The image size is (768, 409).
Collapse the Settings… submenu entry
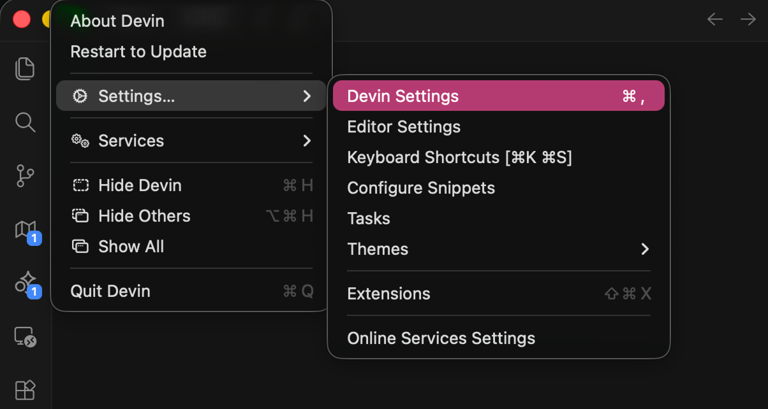[191, 96]
